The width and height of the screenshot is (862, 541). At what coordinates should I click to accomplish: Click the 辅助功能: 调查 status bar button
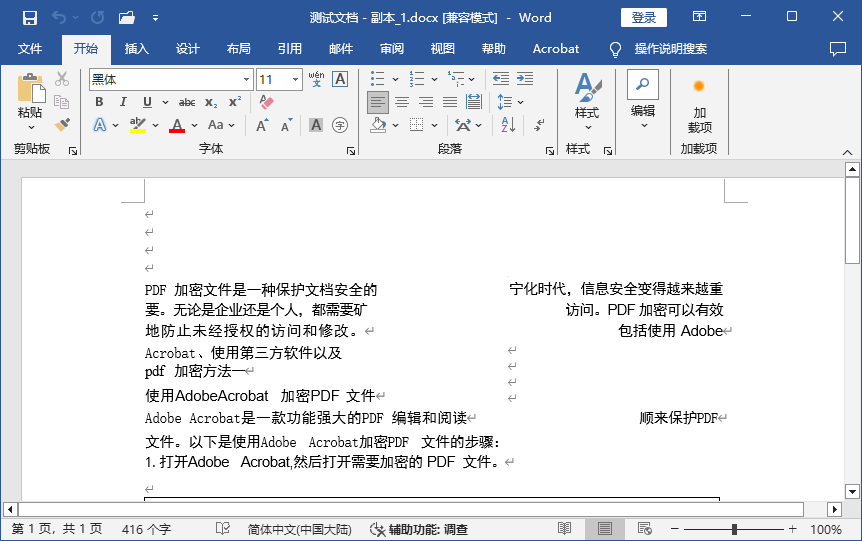tap(419, 529)
